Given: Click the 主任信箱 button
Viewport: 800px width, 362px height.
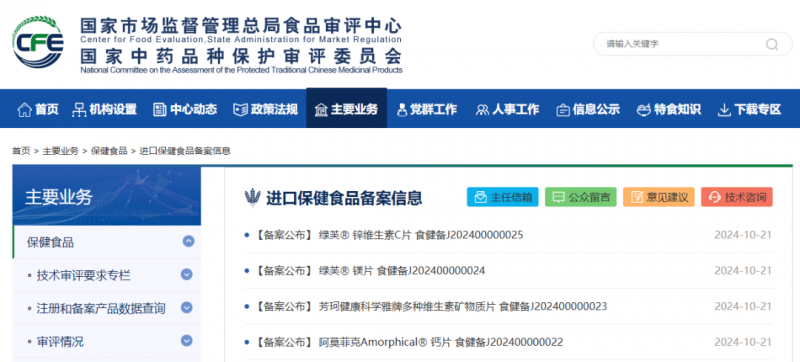Looking at the screenshot, I should click(x=503, y=197).
